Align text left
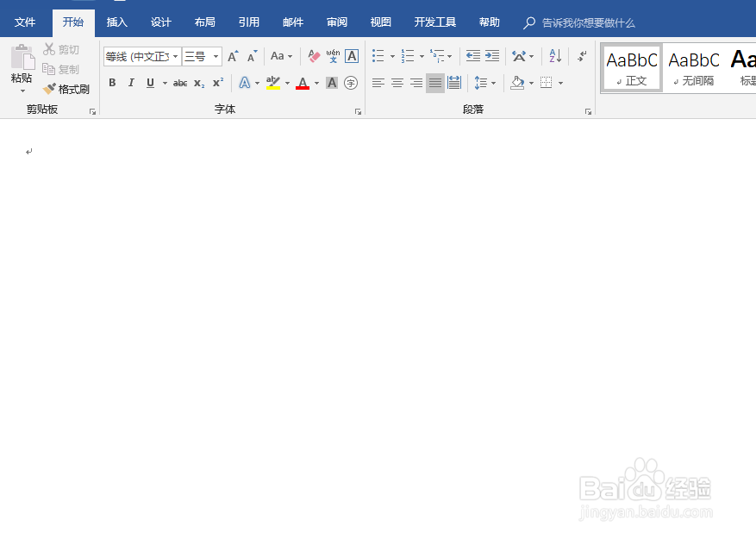 (x=378, y=83)
